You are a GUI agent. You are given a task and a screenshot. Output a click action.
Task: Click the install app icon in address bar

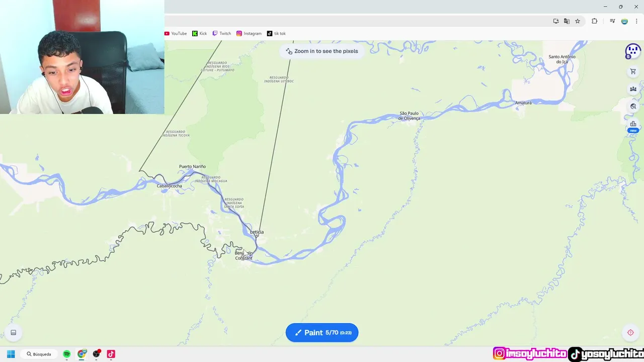(556, 21)
